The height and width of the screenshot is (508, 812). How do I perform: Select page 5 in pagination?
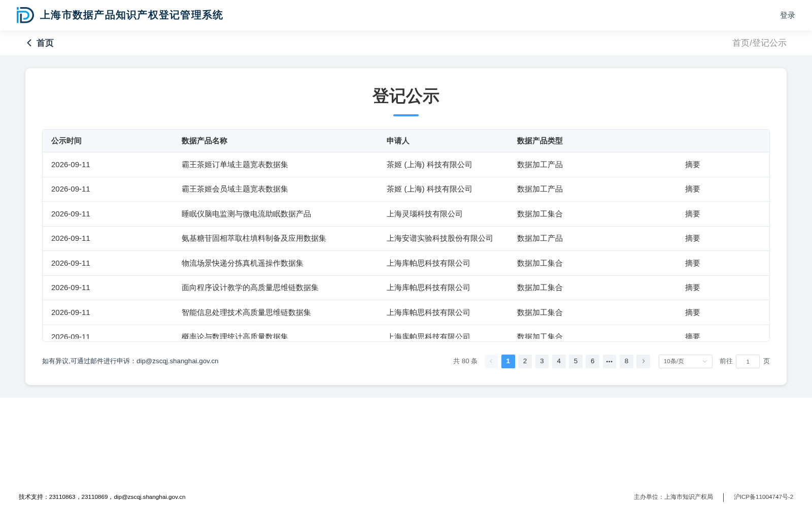tap(576, 361)
